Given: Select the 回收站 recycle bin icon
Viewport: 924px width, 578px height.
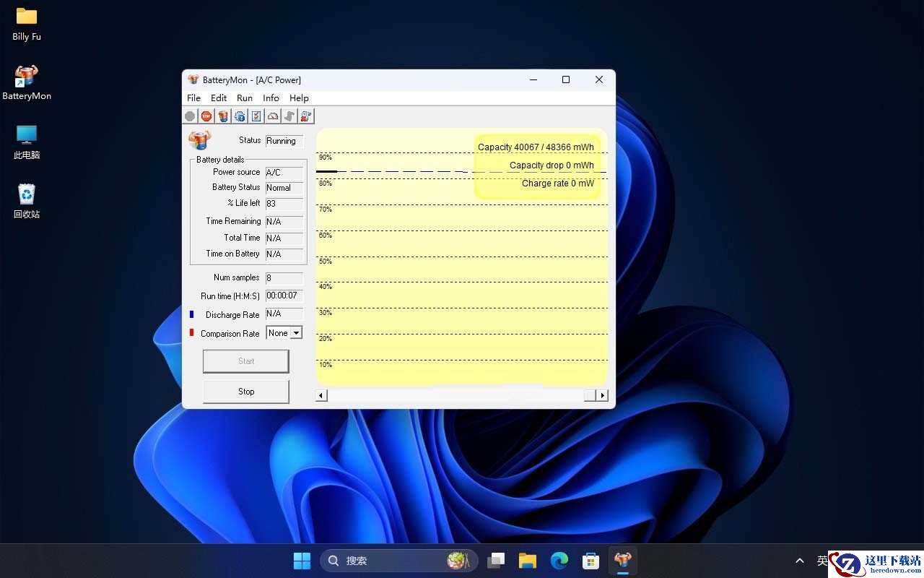Looking at the screenshot, I should (x=27, y=201).
